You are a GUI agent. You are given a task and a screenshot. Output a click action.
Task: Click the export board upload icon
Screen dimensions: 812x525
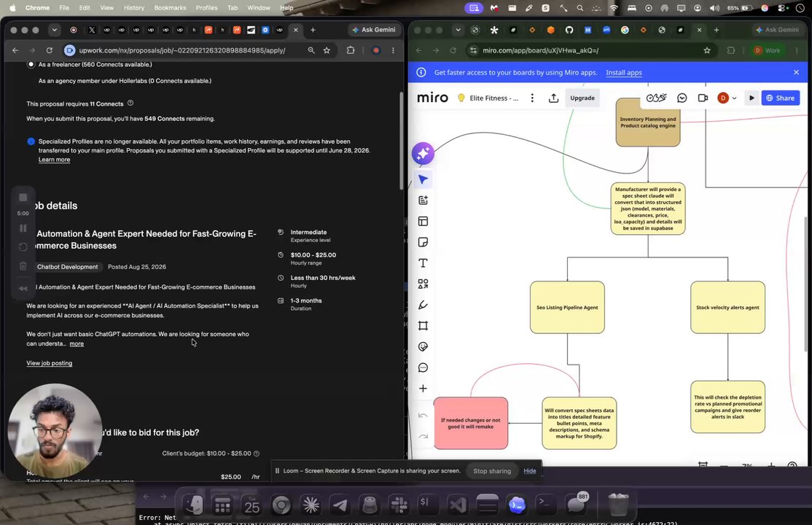[x=553, y=98]
